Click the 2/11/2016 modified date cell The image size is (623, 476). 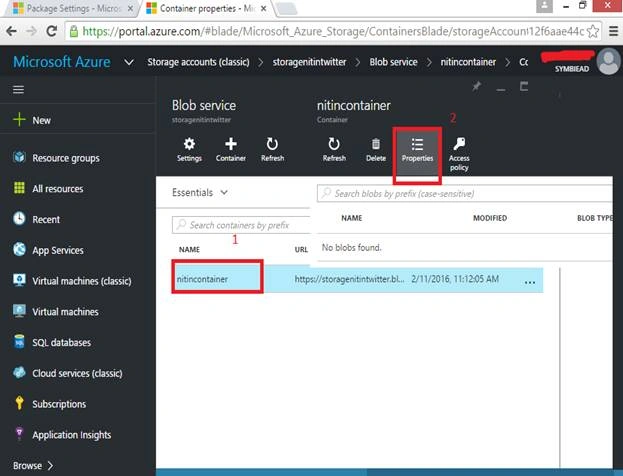pyautogui.click(x=455, y=279)
